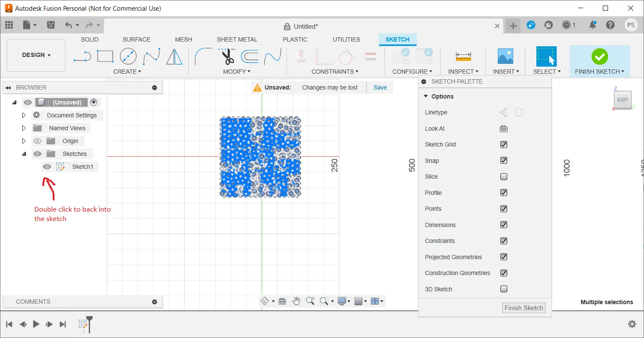Open the MODIFY dropdown menu
644x338 pixels.
[237, 72]
